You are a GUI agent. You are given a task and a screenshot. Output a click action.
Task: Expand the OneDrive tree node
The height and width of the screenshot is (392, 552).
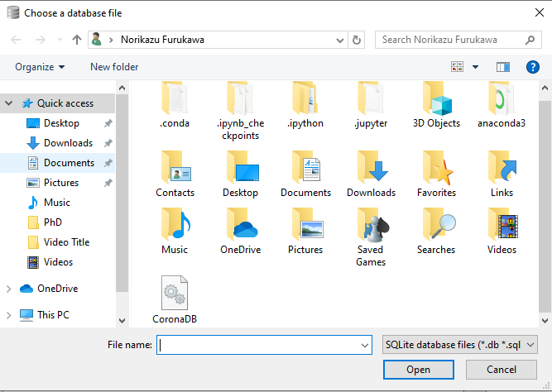[x=9, y=289]
